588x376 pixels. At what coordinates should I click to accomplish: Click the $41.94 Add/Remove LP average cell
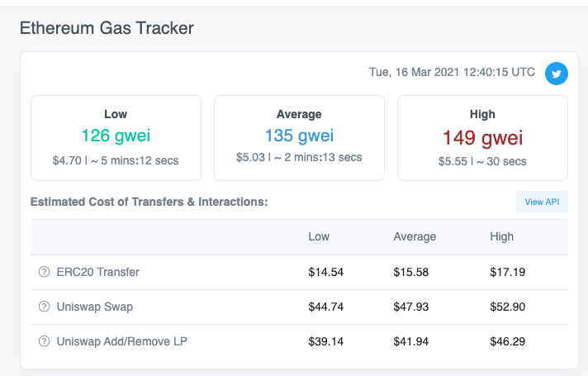411,341
